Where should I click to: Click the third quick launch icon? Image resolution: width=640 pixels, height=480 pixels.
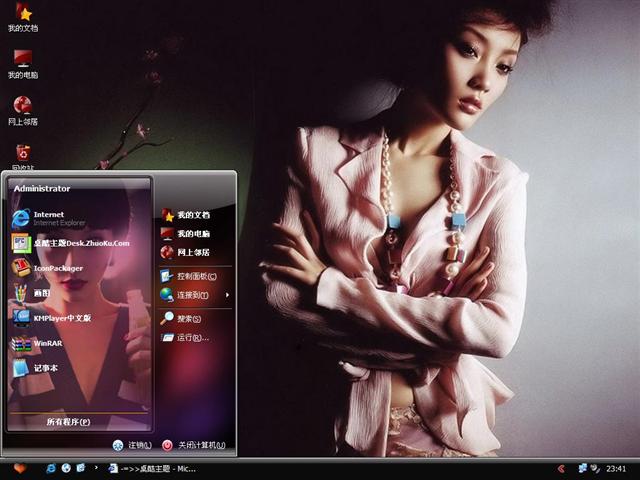(81, 468)
